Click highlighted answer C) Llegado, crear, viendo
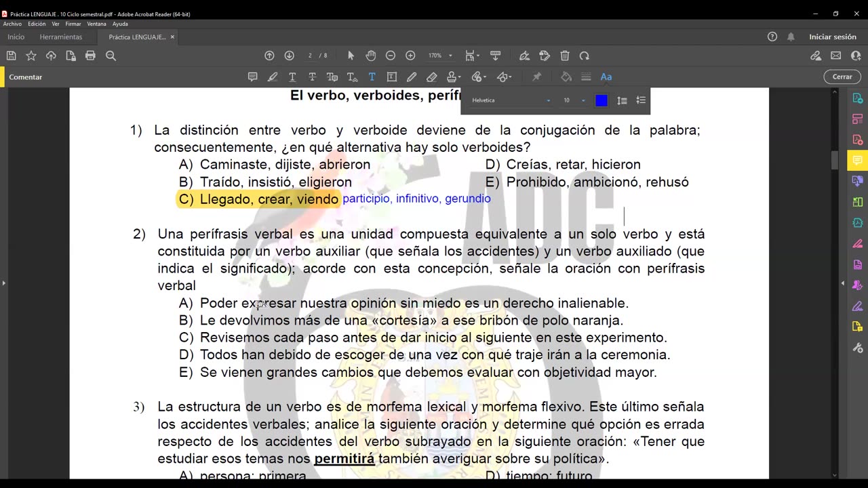 (258, 199)
